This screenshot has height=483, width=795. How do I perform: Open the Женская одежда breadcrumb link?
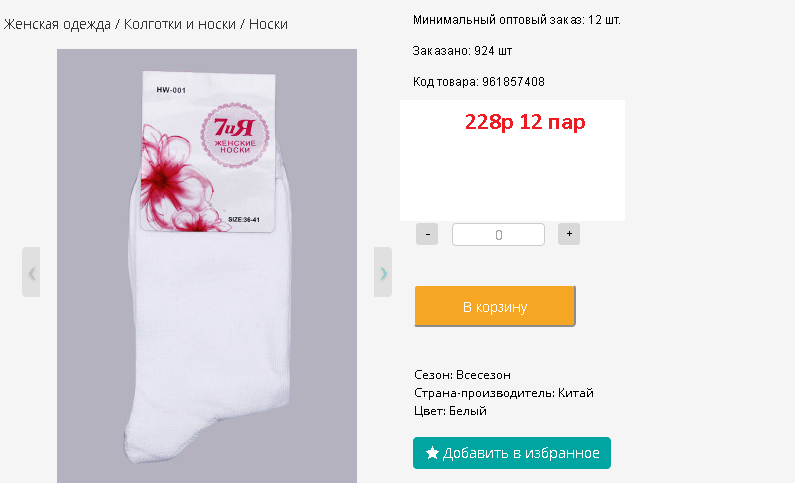point(57,24)
